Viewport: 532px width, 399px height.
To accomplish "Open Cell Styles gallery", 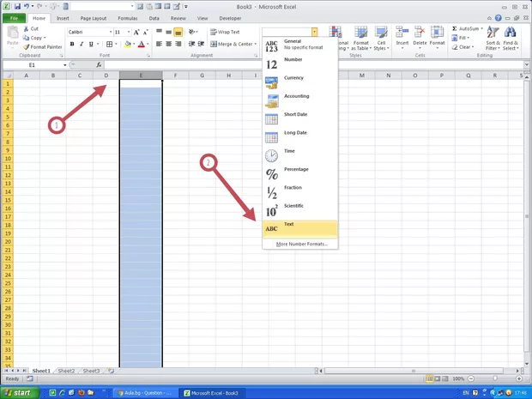I will [381, 39].
